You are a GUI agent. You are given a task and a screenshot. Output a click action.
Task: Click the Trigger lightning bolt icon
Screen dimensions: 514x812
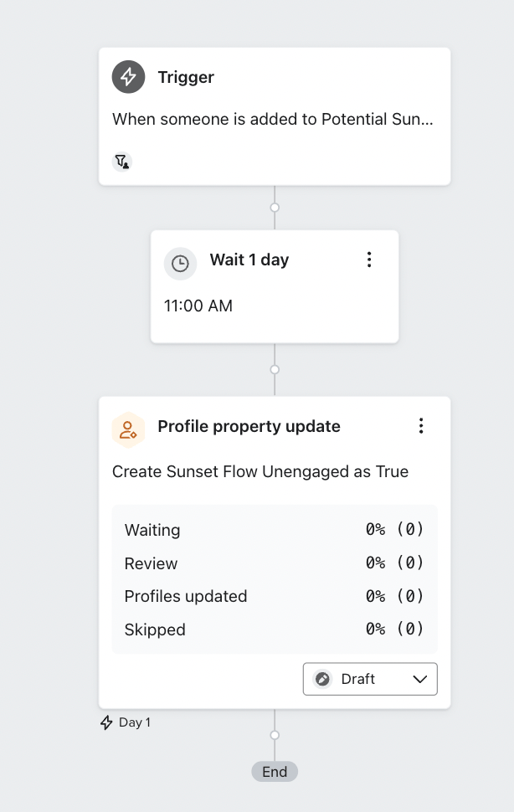tap(128, 77)
